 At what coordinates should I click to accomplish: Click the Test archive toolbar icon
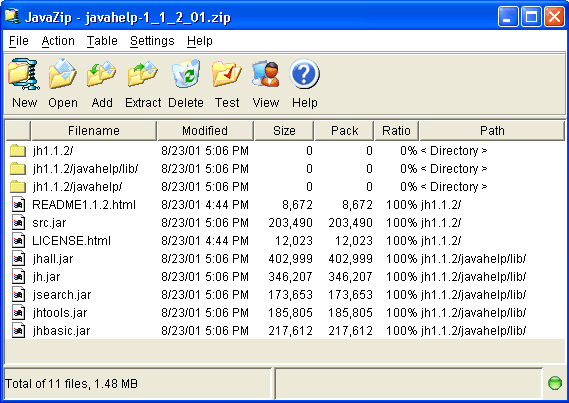(x=227, y=74)
